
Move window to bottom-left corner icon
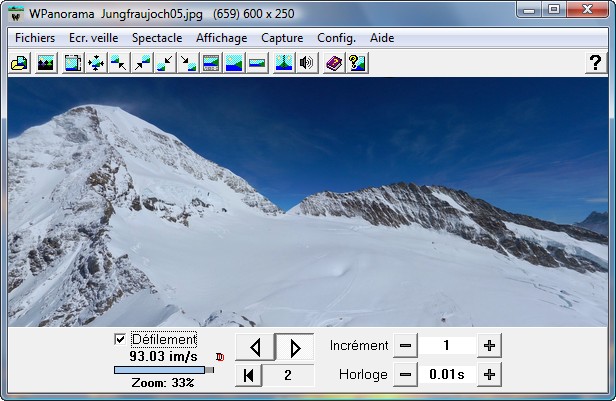(x=165, y=63)
